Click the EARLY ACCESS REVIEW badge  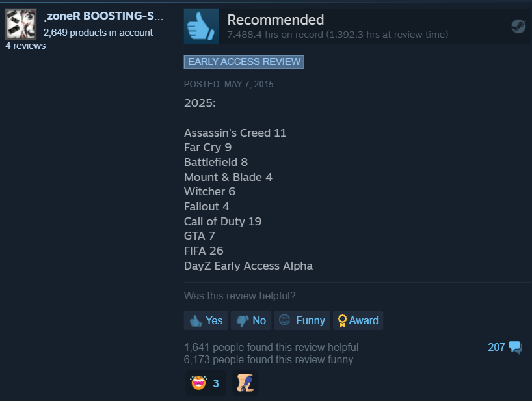pos(244,62)
